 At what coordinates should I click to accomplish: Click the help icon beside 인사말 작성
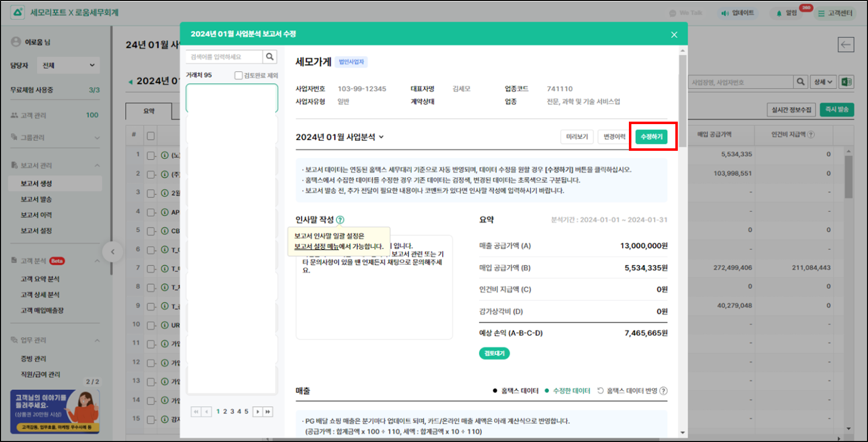tap(340, 220)
